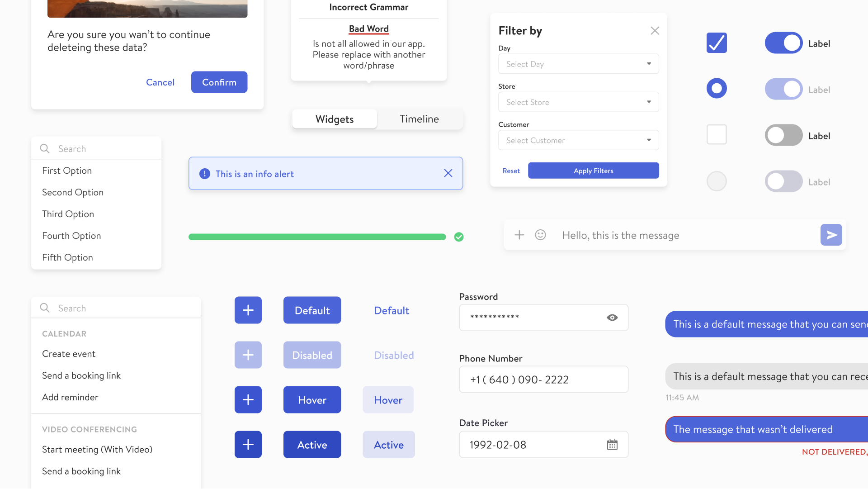Click the Confirm button in delete dialog
The image size is (868, 489).
(x=219, y=82)
